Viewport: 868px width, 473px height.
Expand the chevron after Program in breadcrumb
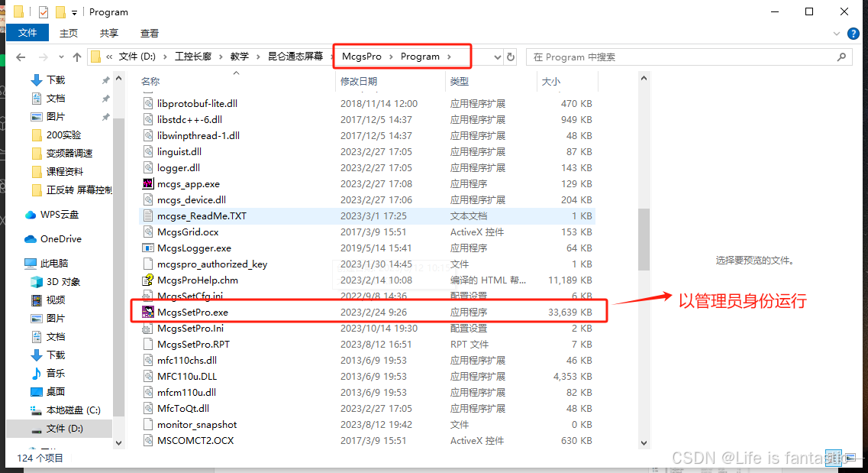coord(449,57)
